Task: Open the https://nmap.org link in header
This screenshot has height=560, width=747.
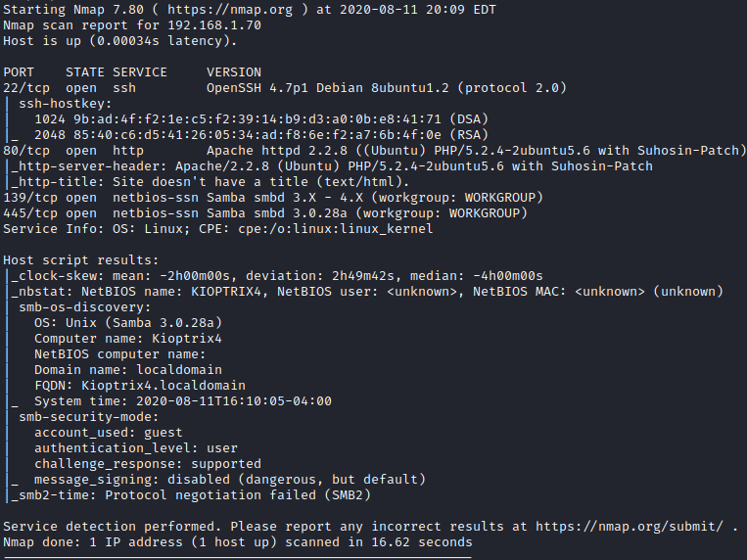Action: (x=230, y=10)
